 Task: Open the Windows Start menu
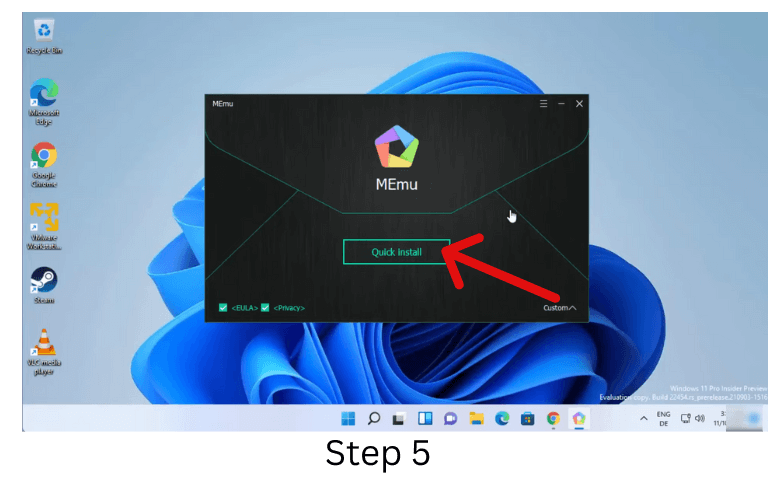point(348,418)
